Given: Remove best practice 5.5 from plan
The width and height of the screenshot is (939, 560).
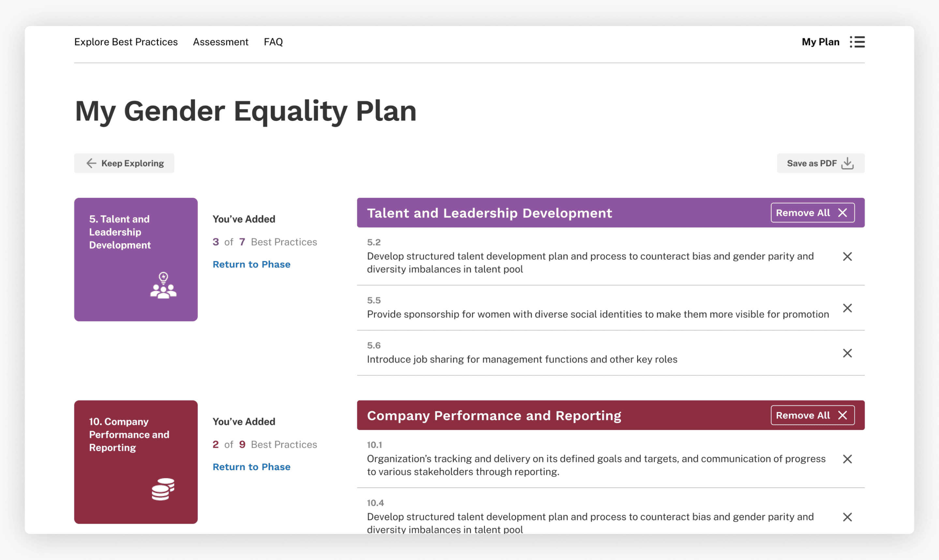Looking at the screenshot, I should point(847,308).
